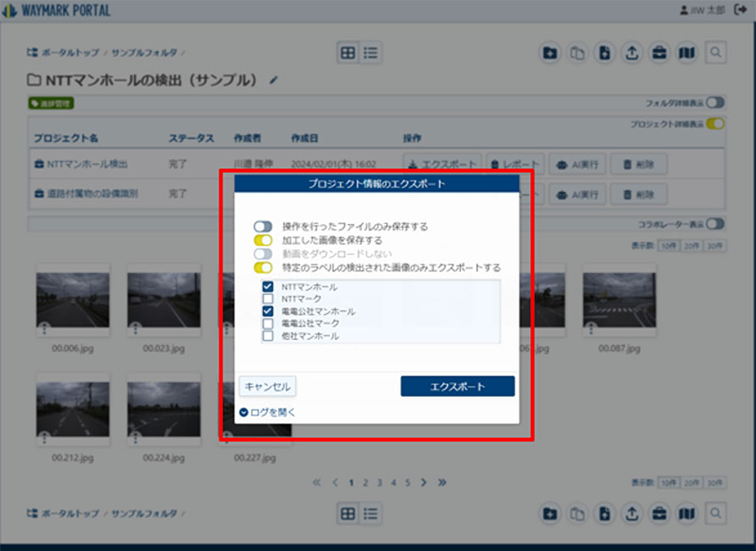Toggle プロジェクト詳細表示 switch

coord(714,124)
